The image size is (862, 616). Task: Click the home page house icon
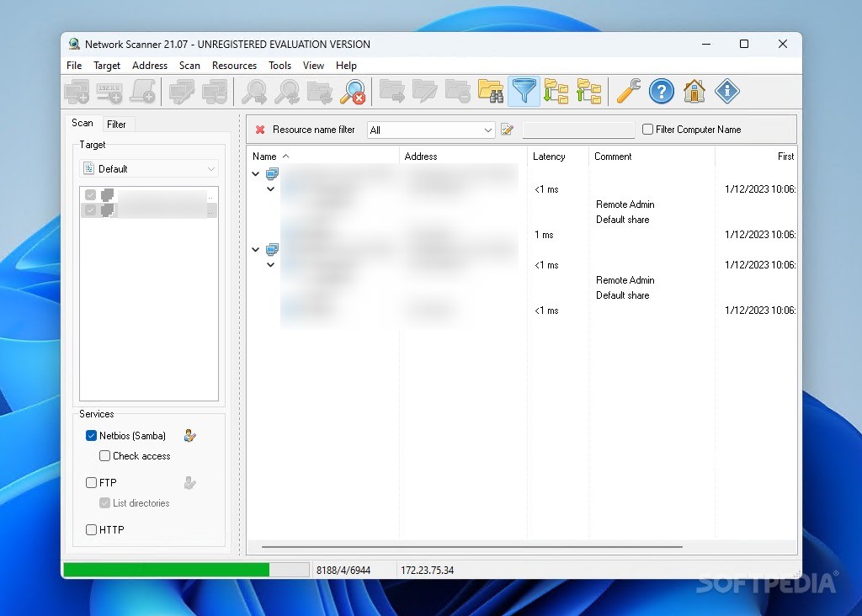point(694,91)
